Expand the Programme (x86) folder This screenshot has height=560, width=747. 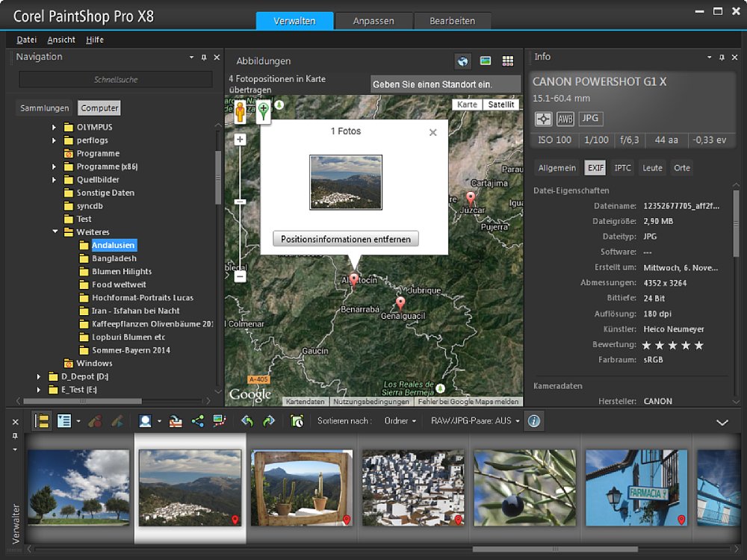point(54,167)
